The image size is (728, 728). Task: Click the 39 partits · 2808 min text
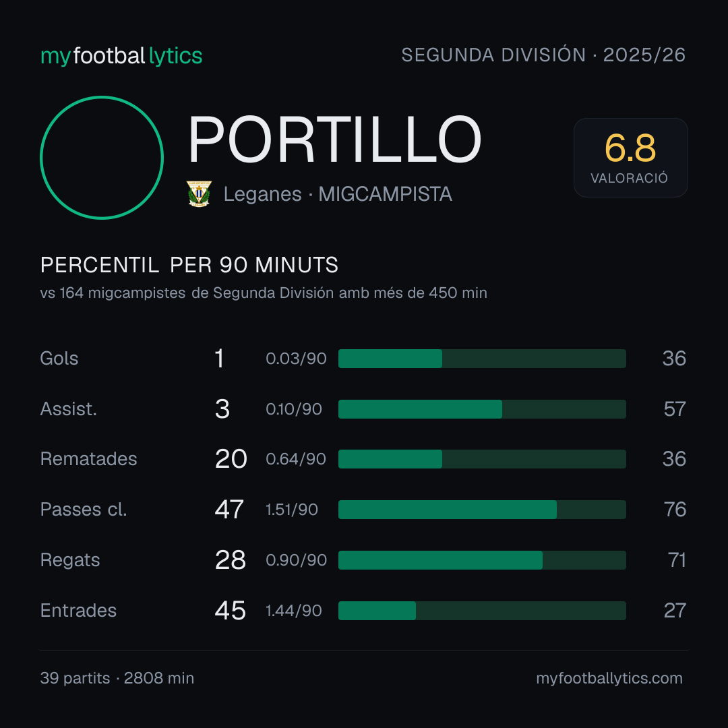[x=117, y=678]
